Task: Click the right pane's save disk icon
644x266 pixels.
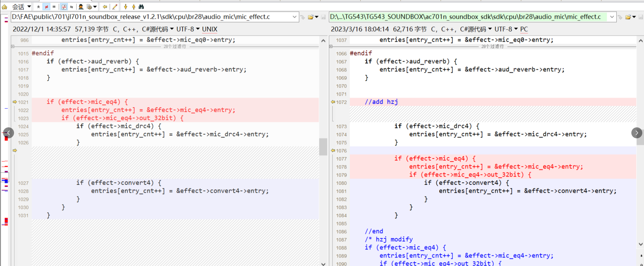Action: (641, 17)
